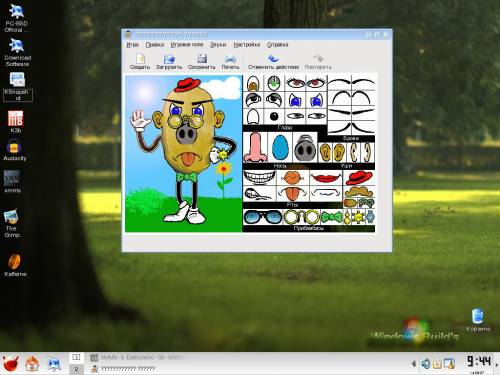Select the Audacity desktop icon
The image size is (500, 375).
click(14, 150)
